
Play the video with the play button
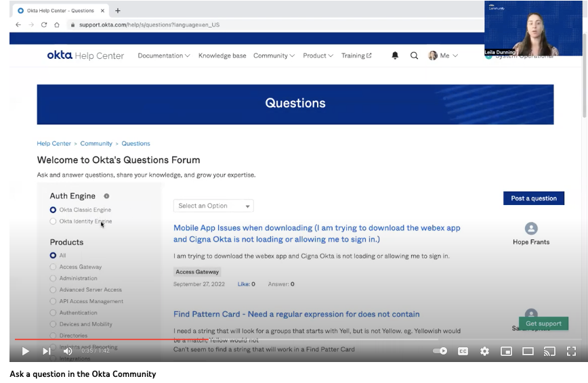click(x=25, y=351)
